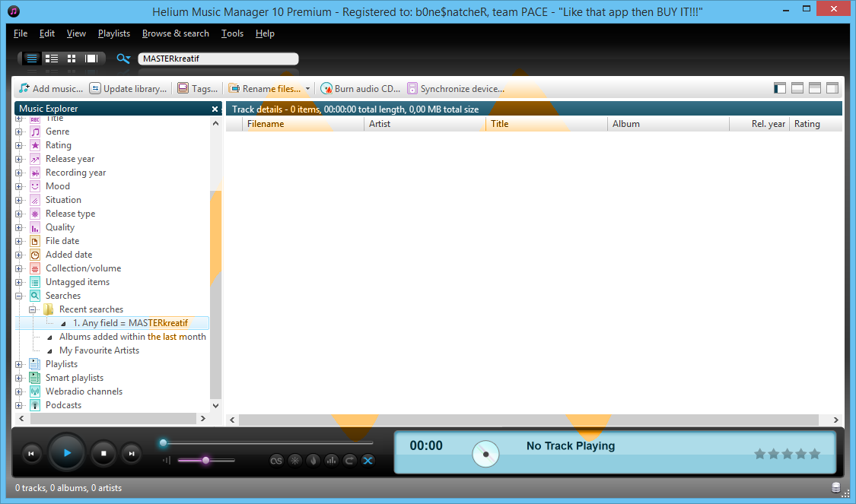The height and width of the screenshot is (504, 856).
Task: Open the File menu
Action: 21,33
